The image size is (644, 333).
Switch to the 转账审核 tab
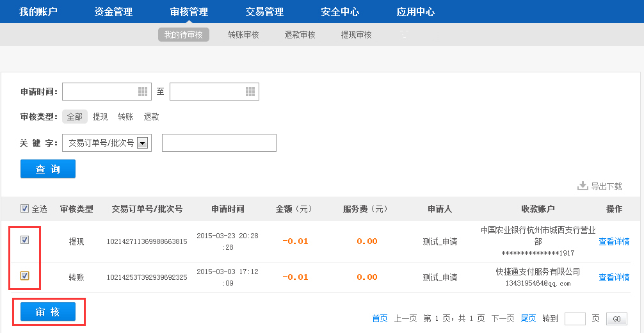click(243, 35)
